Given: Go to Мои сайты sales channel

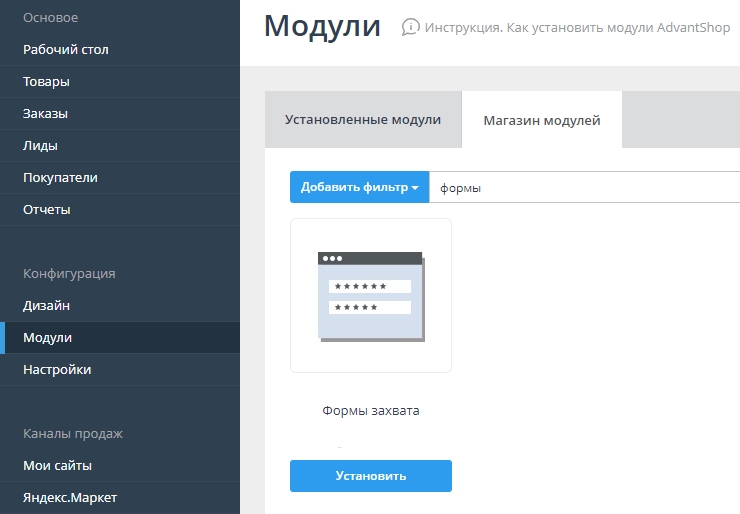Looking at the screenshot, I should click(58, 465).
